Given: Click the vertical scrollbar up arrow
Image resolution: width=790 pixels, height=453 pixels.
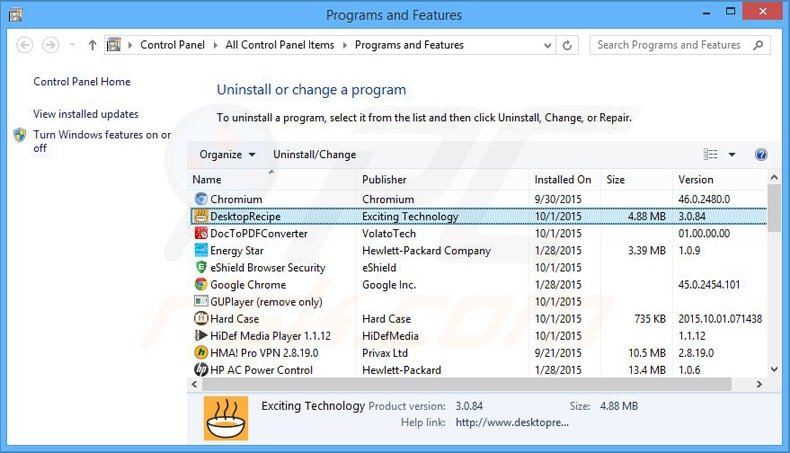Looking at the screenshot, I should pyautogui.click(x=774, y=177).
